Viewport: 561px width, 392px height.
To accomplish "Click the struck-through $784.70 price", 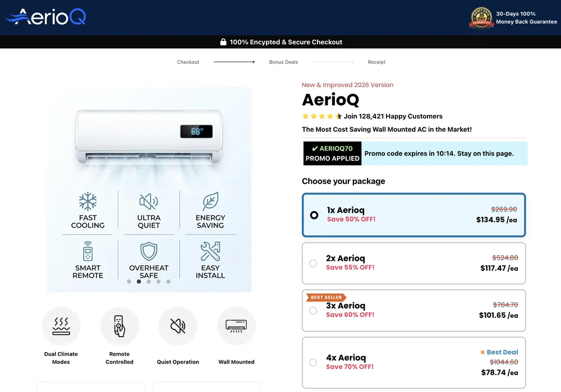I will (x=505, y=305).
